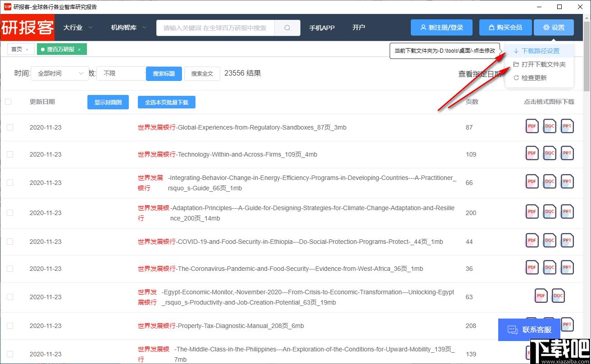Download DOC of Technology-Within-and-Across-Firms report

(550, 154)
